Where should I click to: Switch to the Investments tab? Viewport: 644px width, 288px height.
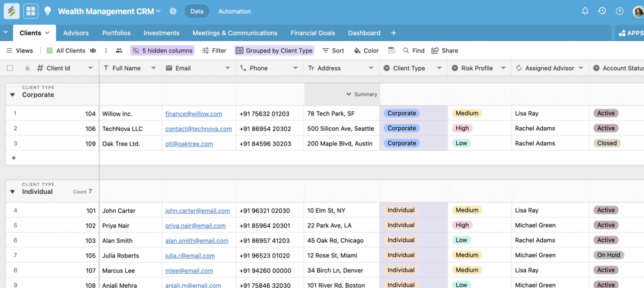(161, 33)
